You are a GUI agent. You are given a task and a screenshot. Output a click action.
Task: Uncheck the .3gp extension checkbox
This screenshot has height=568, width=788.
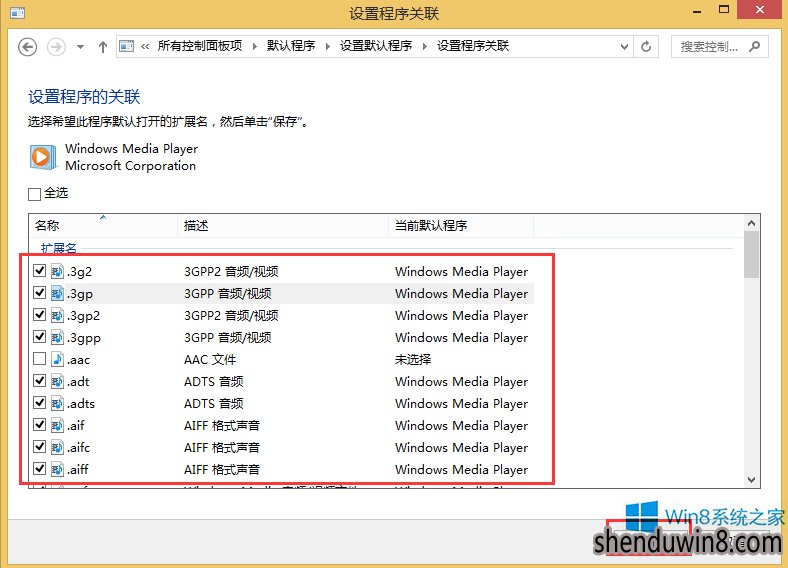pyautogui.click(x=39, y=293)
